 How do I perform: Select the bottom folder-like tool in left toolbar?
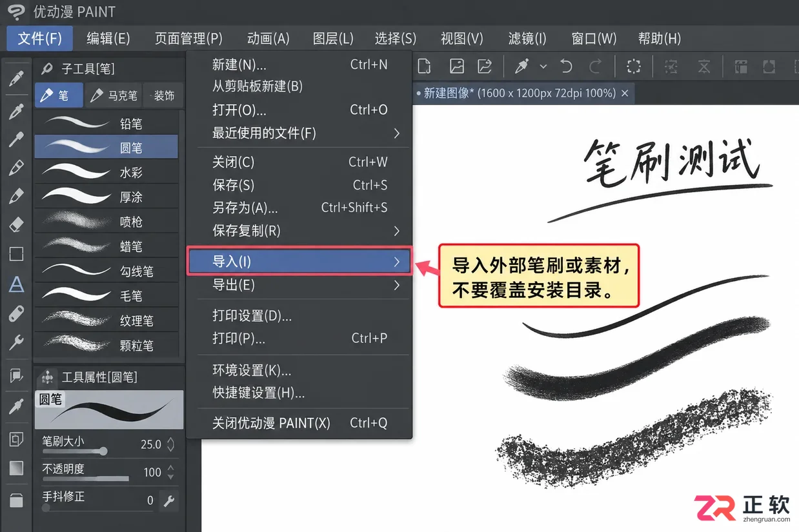[16, 500]
